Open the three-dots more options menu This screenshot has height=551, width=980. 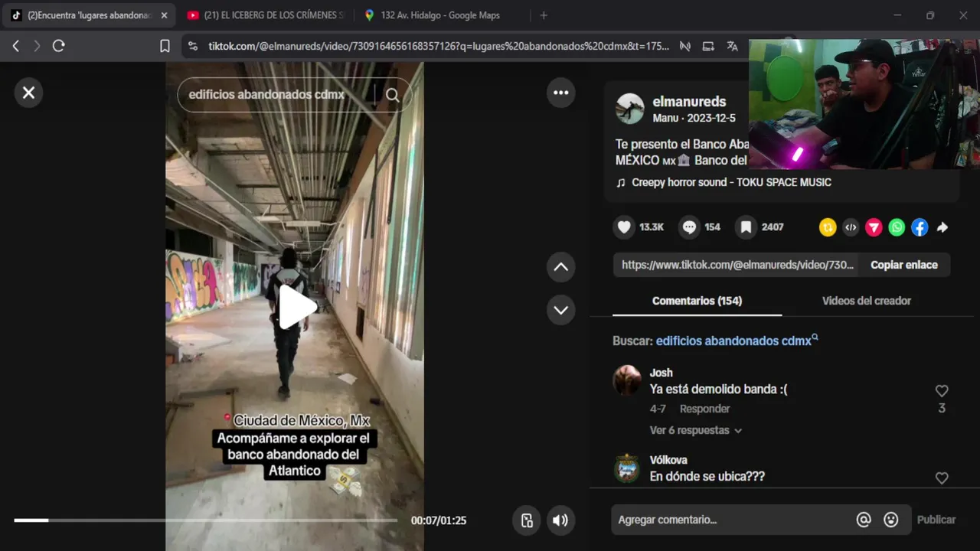pos(561,93)
